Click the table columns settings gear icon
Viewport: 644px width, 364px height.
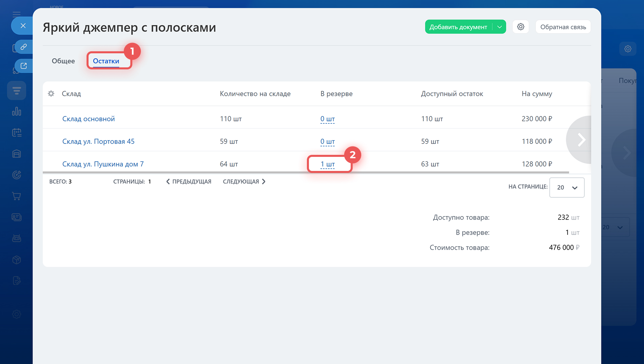pyautogui.click(x=51, y=94)
